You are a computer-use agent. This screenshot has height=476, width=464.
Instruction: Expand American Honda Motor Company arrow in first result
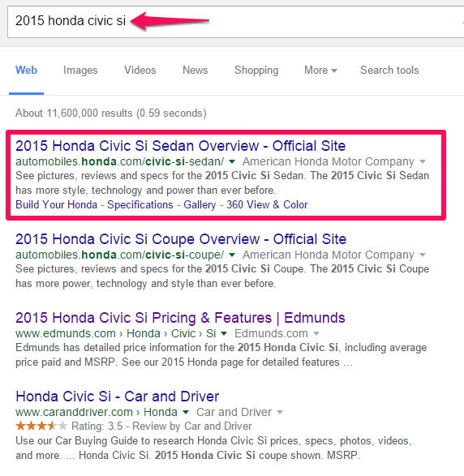pyautogui.click(x=423, y=162)
